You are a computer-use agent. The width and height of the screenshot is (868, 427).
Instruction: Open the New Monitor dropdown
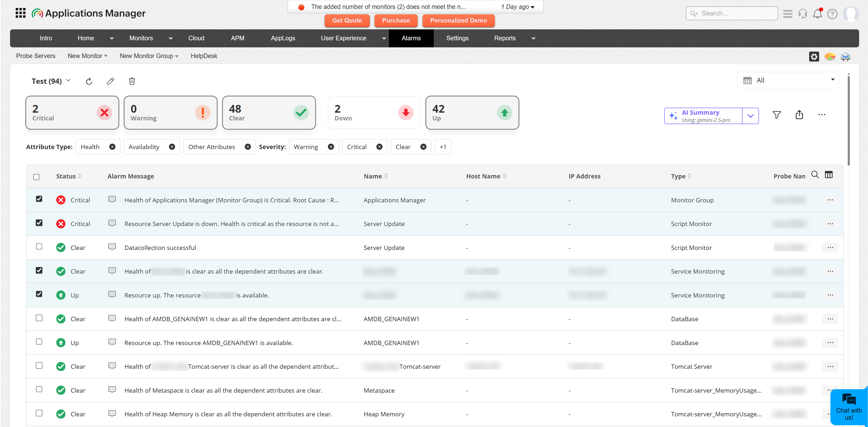tap(87, 56)
